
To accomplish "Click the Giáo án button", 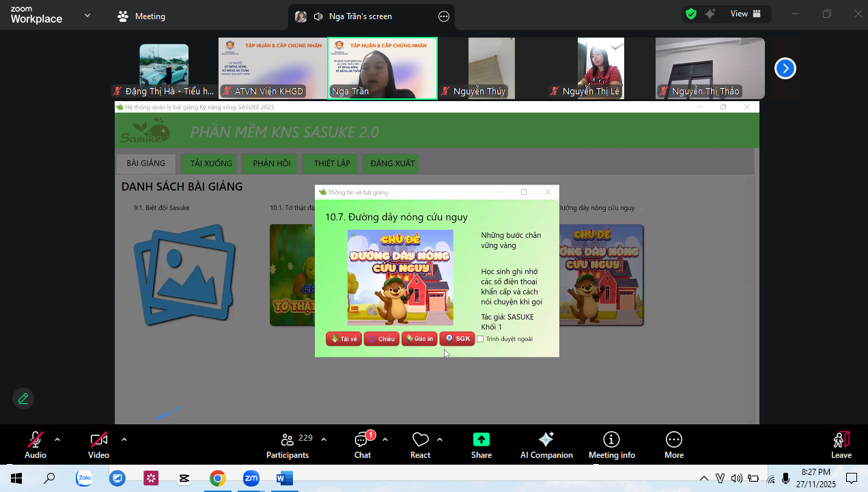I will click(419, 339).
